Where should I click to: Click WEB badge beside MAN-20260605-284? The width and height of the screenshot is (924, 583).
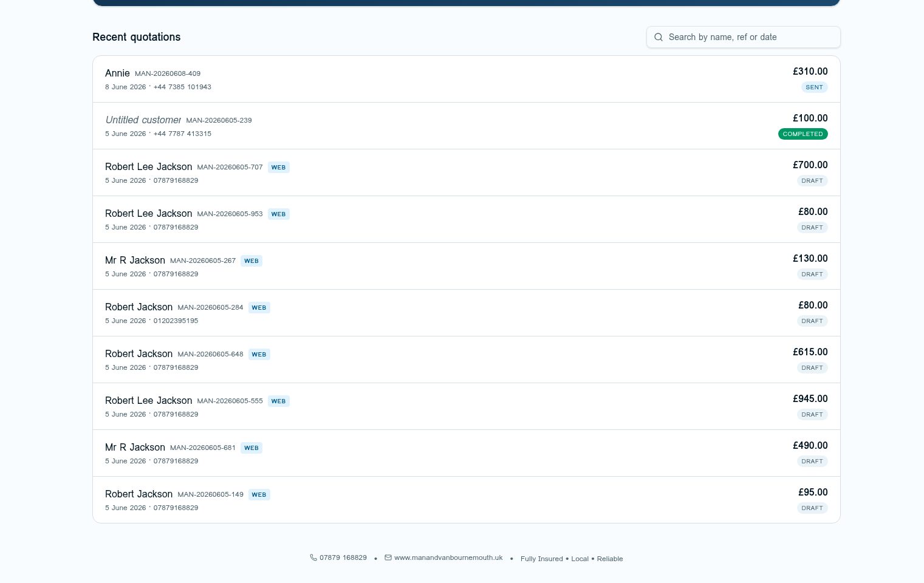259,308
